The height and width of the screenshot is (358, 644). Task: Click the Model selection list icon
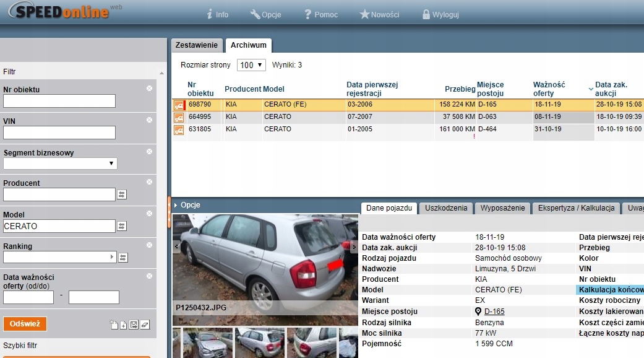(x=122, y=226)
